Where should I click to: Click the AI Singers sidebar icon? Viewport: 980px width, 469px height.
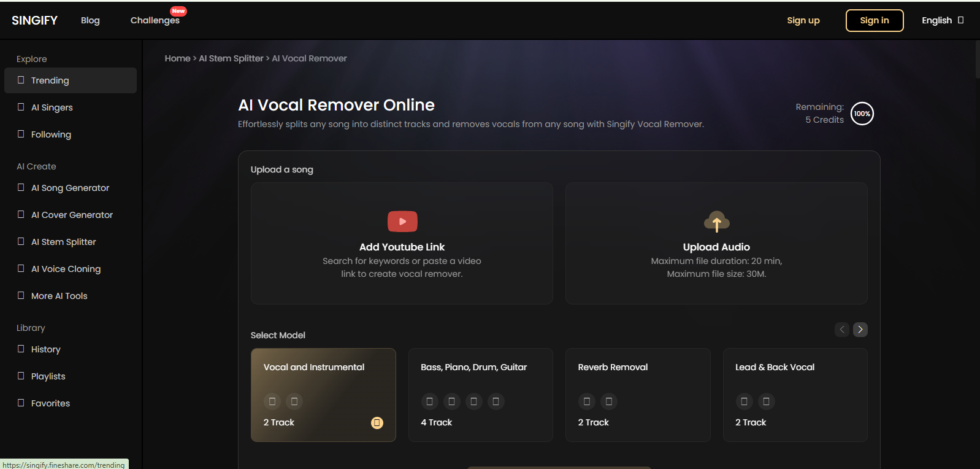click(x=21, y=107)
